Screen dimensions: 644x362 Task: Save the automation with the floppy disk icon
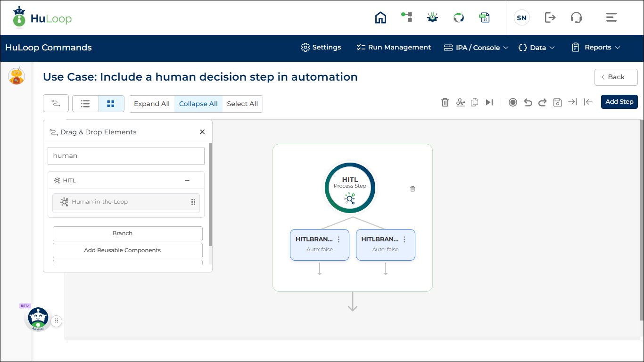coord(558,102)
